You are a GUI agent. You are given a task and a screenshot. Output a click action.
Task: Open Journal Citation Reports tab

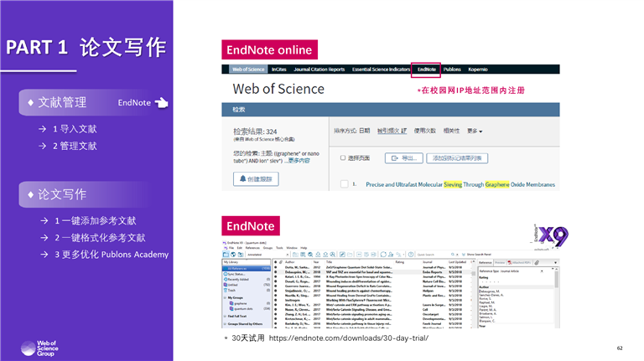click(x=319, y=70)
